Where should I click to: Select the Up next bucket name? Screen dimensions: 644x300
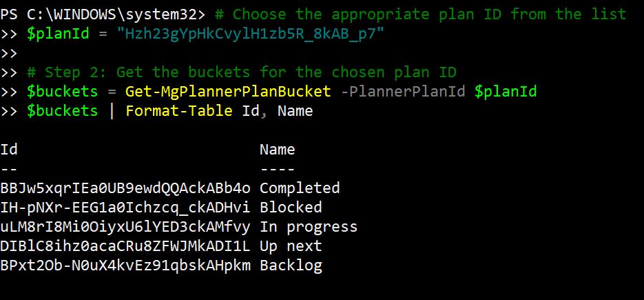291,246
